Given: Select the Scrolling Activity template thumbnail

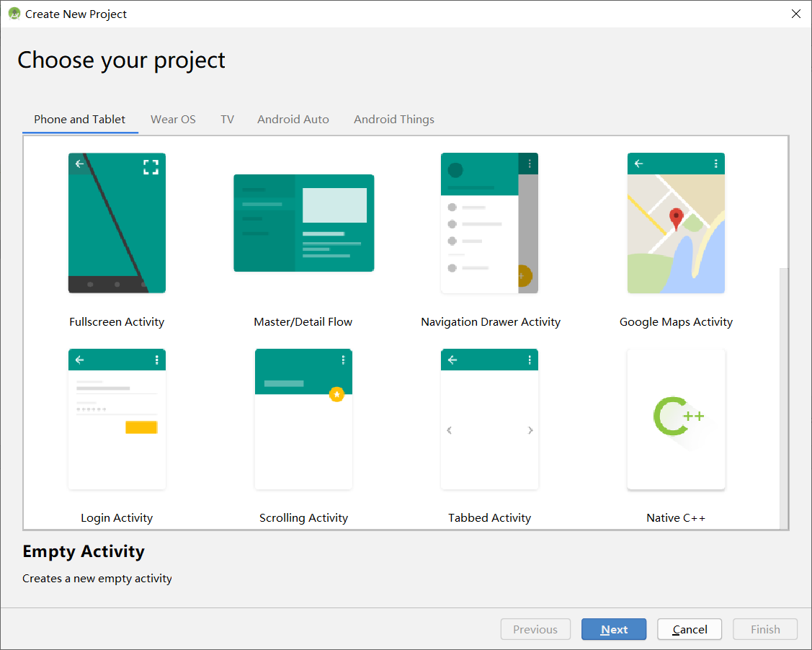Looking at the screenshot, I should (303, 419).
